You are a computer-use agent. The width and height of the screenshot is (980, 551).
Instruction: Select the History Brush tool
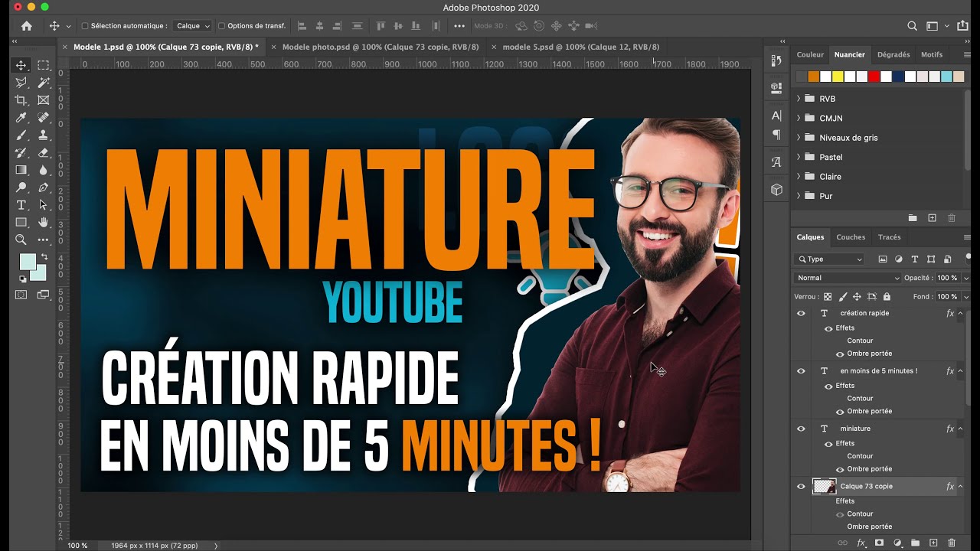point(21,152)
